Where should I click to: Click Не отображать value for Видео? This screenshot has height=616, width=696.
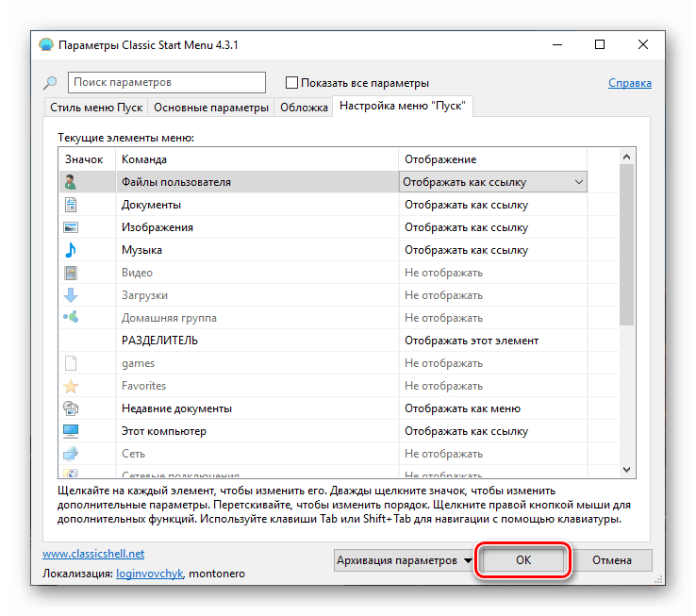point(443,273)
